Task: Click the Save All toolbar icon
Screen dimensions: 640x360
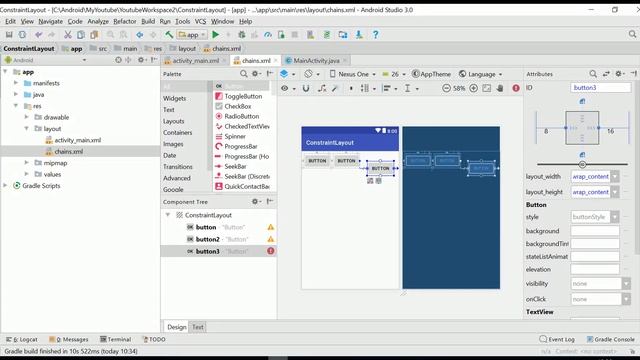Action: coord(9,35)
